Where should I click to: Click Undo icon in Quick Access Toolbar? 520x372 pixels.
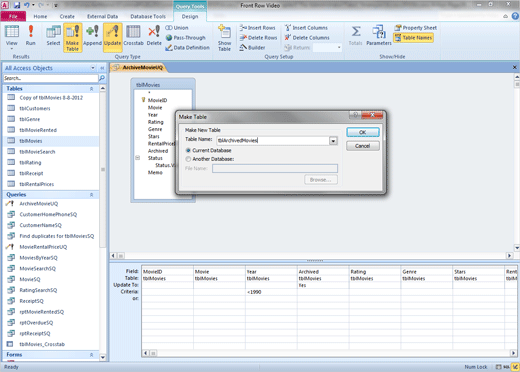tap(27, 5)
